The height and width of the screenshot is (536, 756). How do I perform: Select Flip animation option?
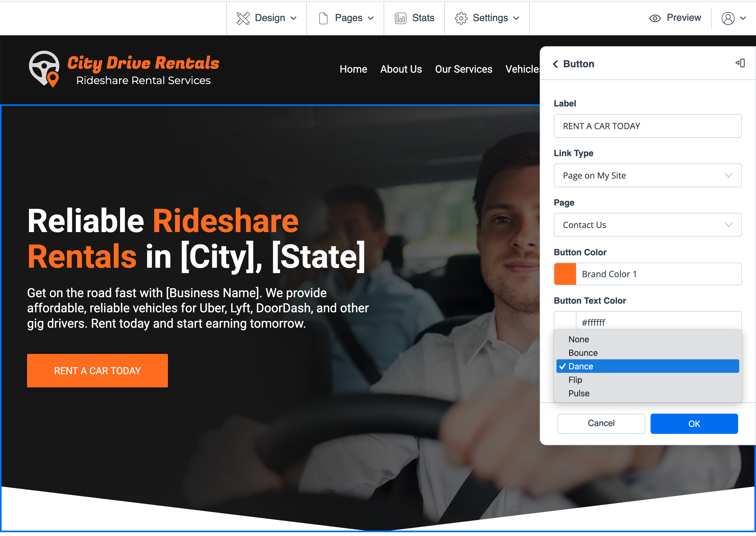pos(647,380)
